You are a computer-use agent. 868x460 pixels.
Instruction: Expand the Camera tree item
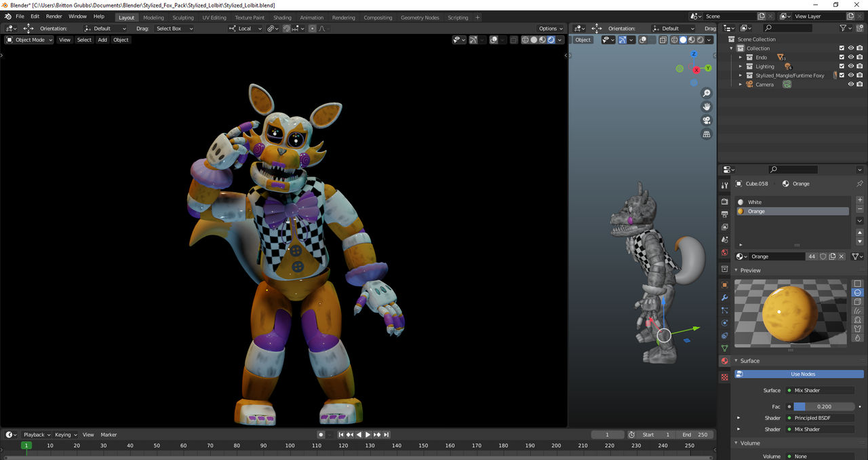click(x=741, y=84)
